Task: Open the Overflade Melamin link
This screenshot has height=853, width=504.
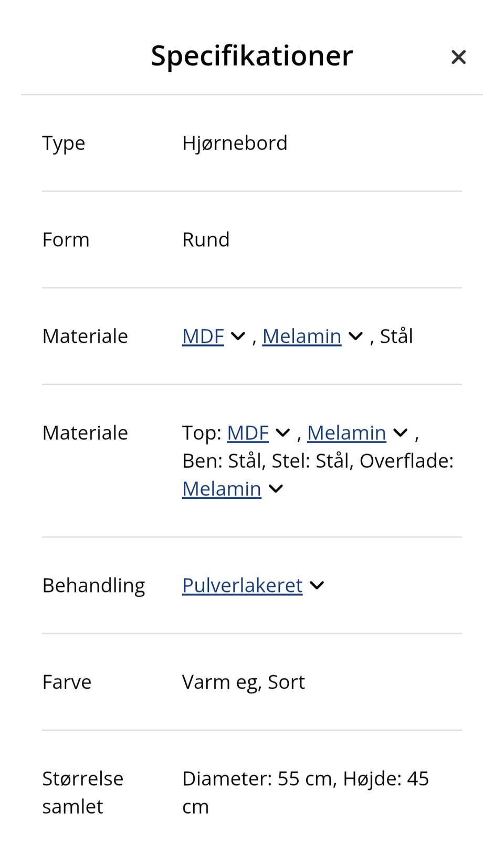Action: pyautogui.click(x=221, y=488)
